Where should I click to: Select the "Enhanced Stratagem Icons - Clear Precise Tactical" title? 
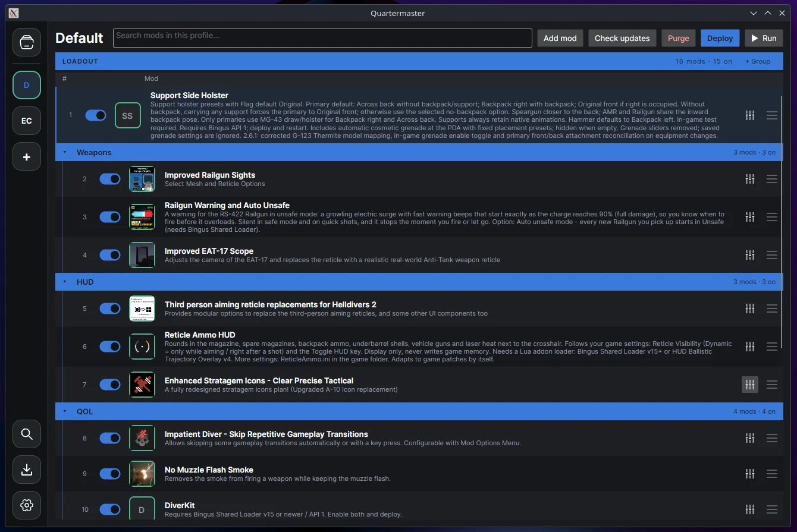tap(259, 380)
